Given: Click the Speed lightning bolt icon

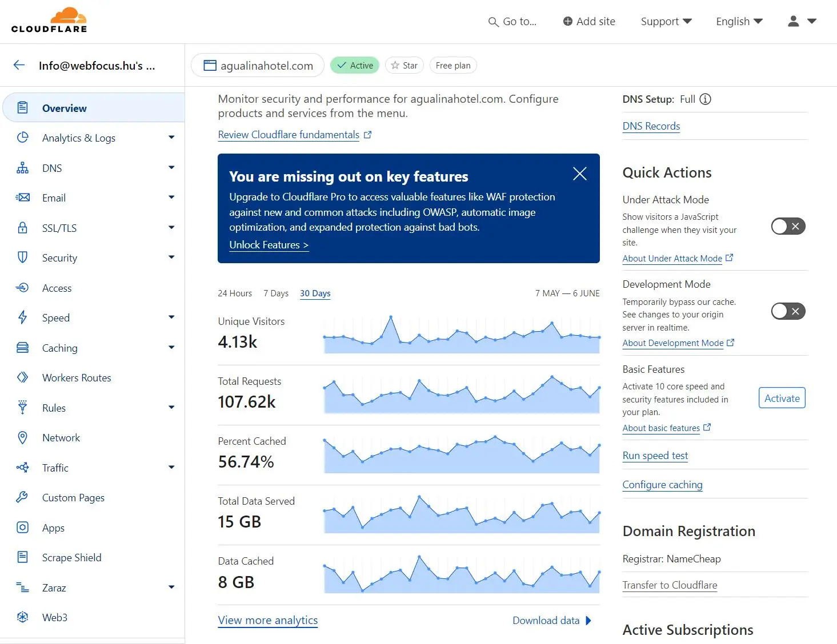Looking at the screenshot, I should [22, 317].
